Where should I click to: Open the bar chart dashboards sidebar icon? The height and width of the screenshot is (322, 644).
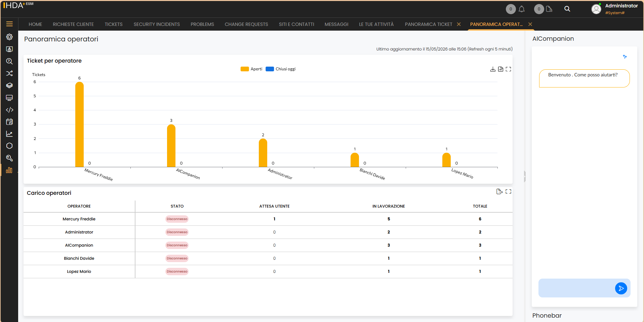click(9, 170)
